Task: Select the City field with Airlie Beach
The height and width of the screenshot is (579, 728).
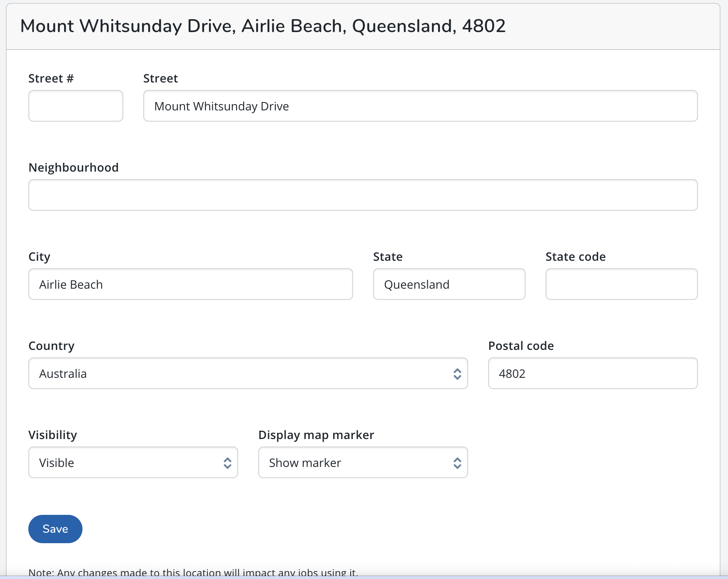Action: click(x=190, y=284)
